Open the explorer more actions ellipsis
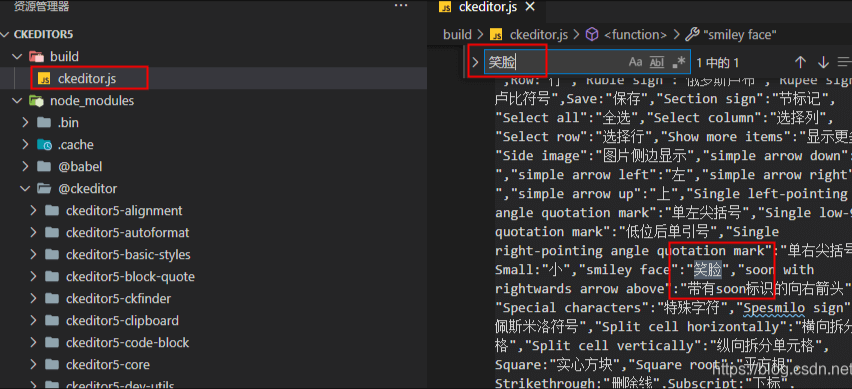852x389 pixels. (x=401, y=5)
